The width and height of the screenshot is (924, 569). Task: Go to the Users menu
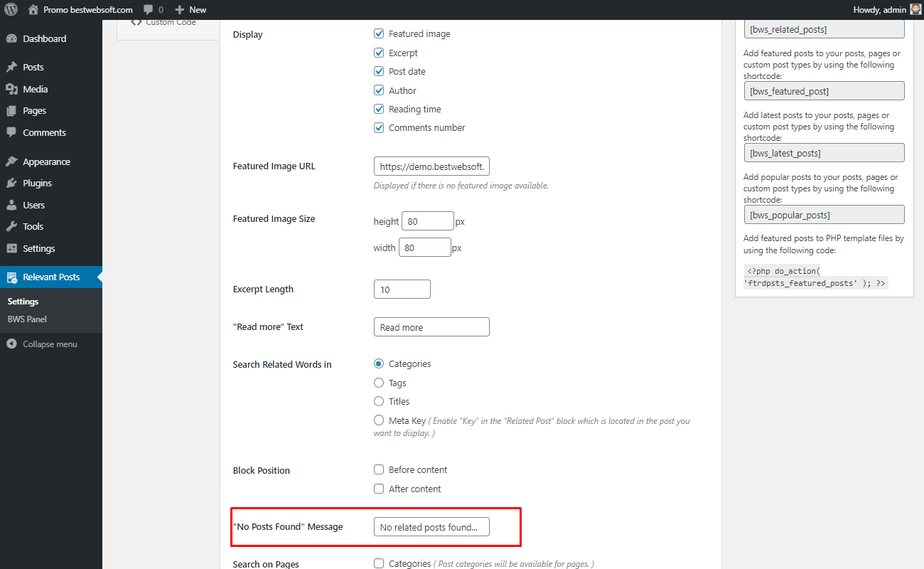33,205
